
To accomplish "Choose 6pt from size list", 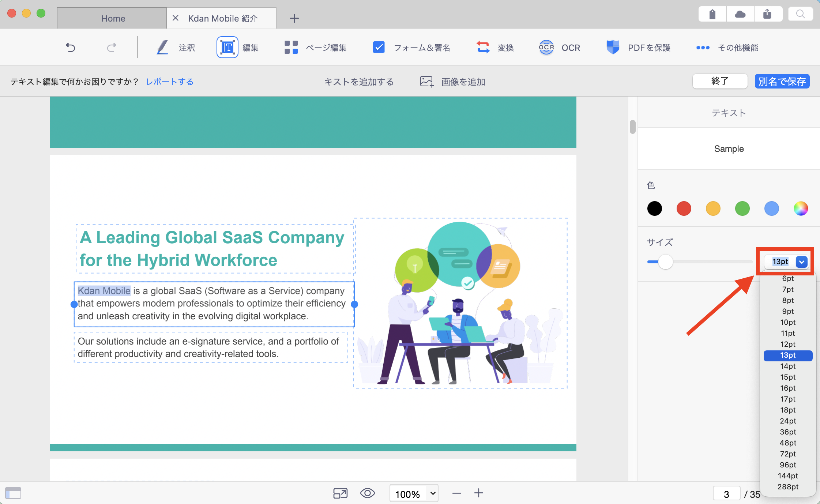I will pyautogui.click(x=788, y=278).
